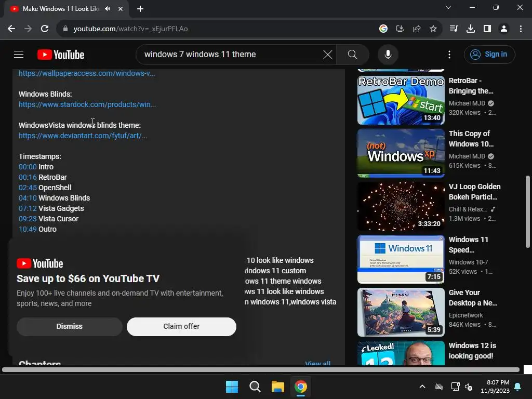
Task: Show hidden system tray icons
Action: [422, 387]
